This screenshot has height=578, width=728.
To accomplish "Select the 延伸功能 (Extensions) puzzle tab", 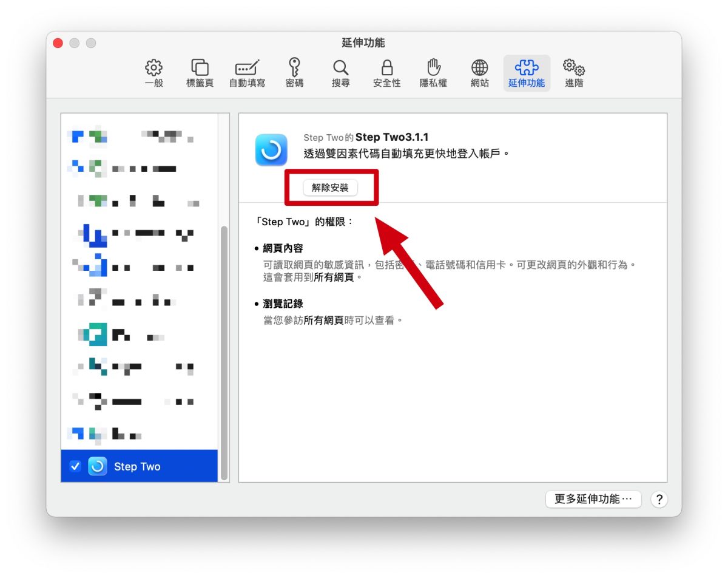I will (527, 73).
